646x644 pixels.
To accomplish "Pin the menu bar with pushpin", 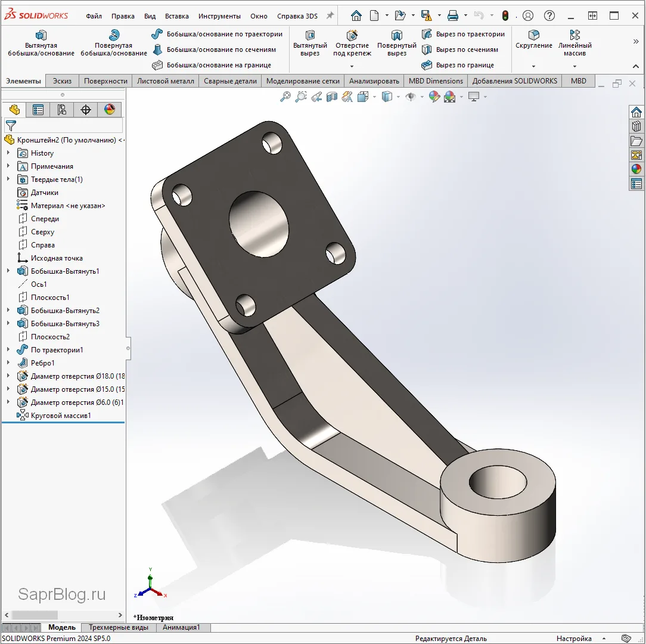I will [330, 16].
